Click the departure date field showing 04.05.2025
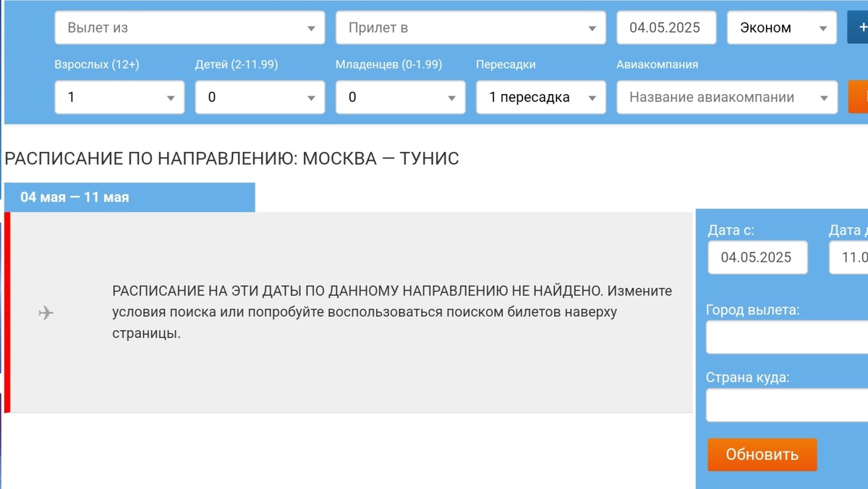 666,27
